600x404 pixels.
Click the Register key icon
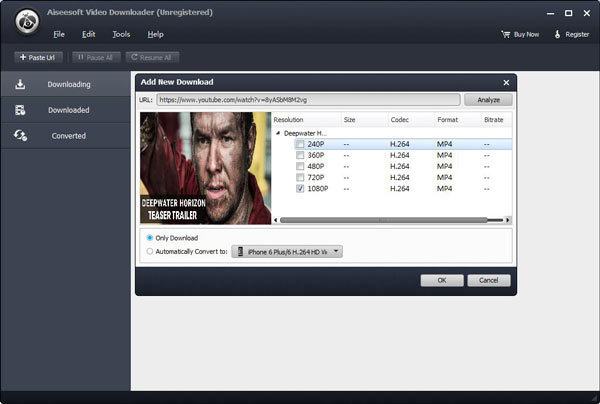558,34
